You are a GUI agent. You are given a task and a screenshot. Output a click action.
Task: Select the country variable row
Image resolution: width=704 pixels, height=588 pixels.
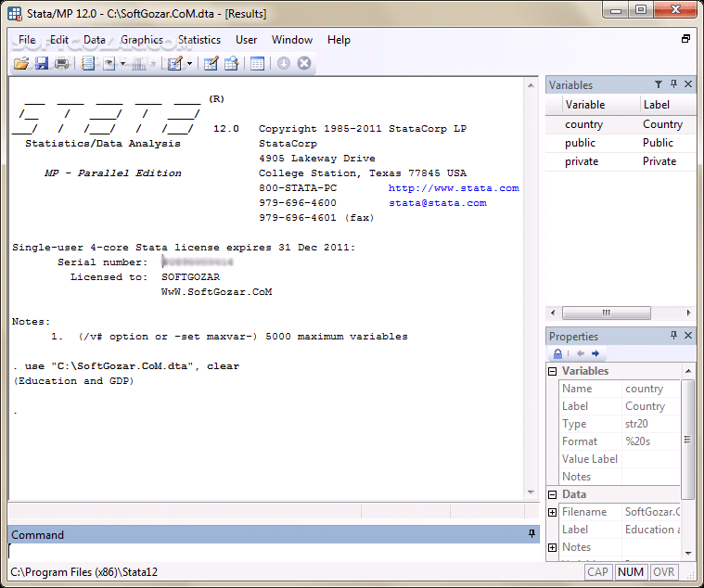point(621,124)
